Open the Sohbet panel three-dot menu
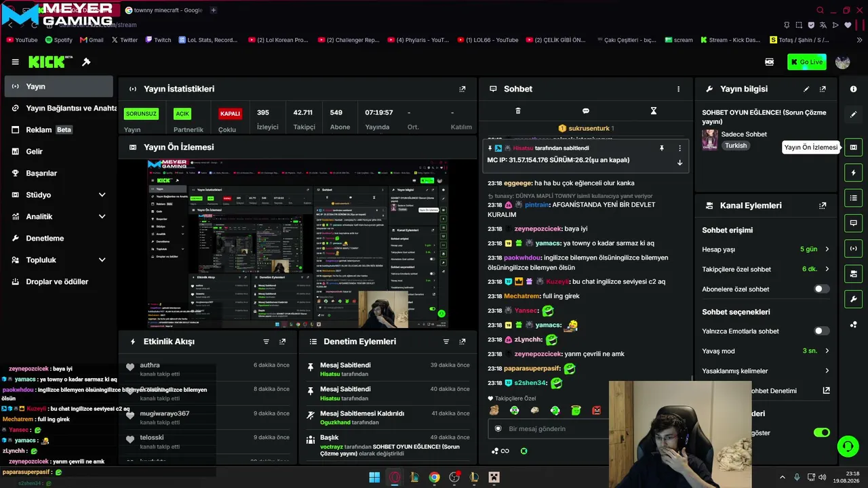The image size is (868, 488). coord(678,89)
